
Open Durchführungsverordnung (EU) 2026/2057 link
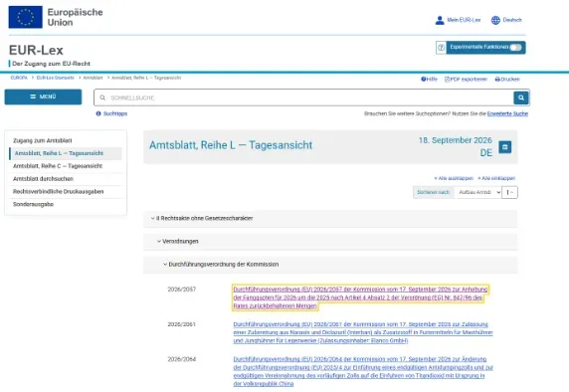pyautogui.click(x=360, y=297)
